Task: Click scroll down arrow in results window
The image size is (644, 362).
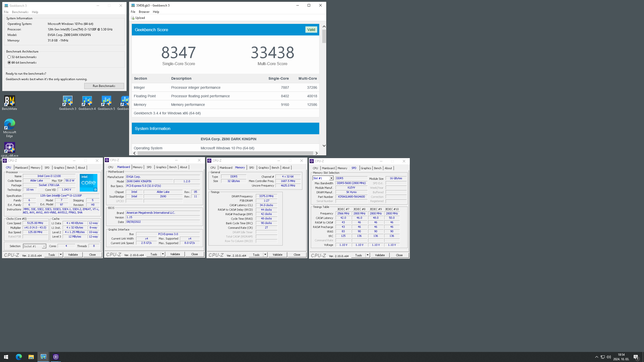Action: (x=324, y=146)
